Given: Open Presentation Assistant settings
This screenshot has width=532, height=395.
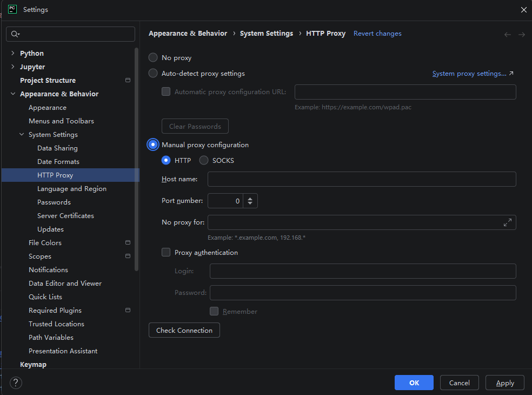Looking at the screenshot, I should click(x=63, y=351).
